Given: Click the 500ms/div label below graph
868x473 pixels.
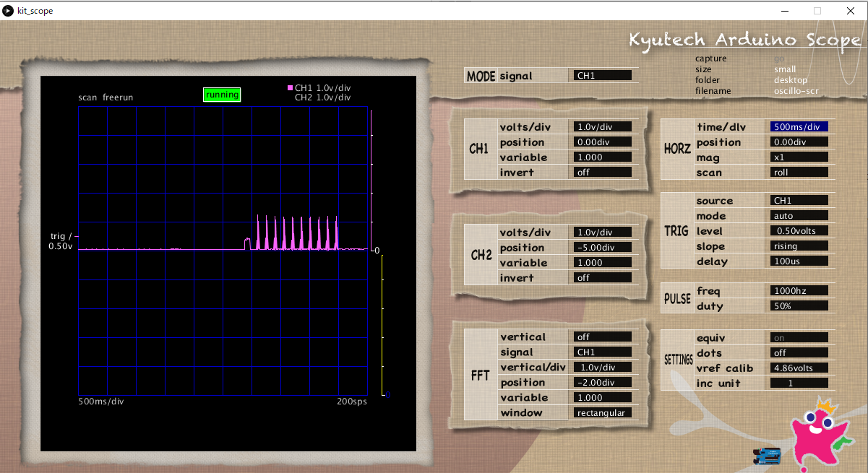Looking at the screenshot, I should [100, 402].
